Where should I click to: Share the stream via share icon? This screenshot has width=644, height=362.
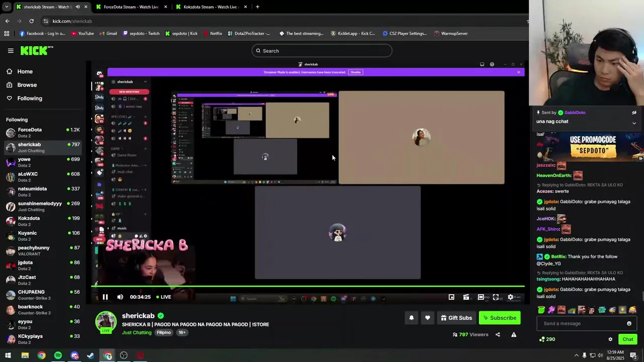point(498,334)
